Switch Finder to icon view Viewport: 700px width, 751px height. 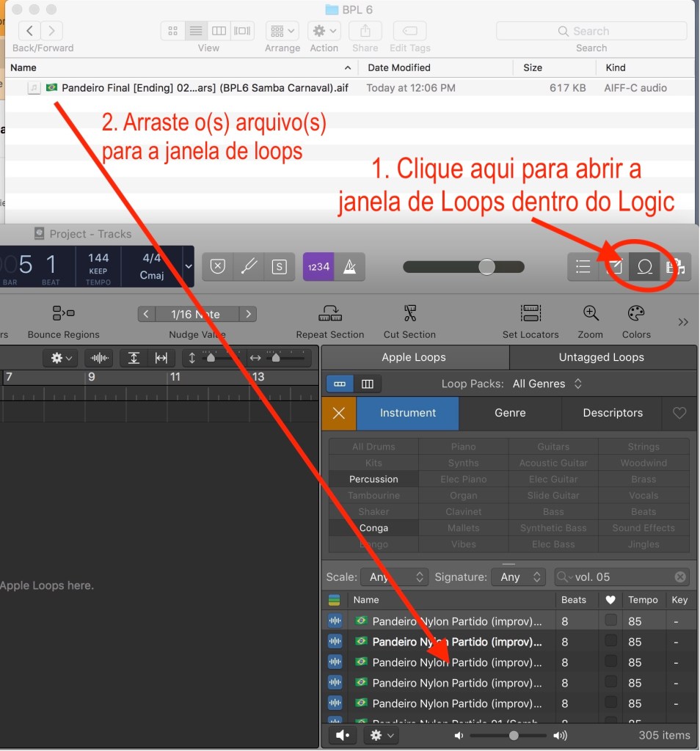(x=173, y=31)
